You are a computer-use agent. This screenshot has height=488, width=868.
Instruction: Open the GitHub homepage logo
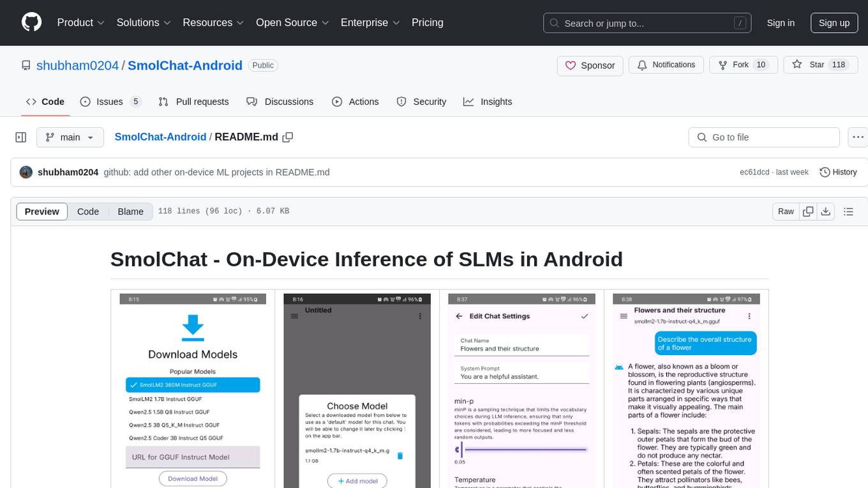pos(31,22)
